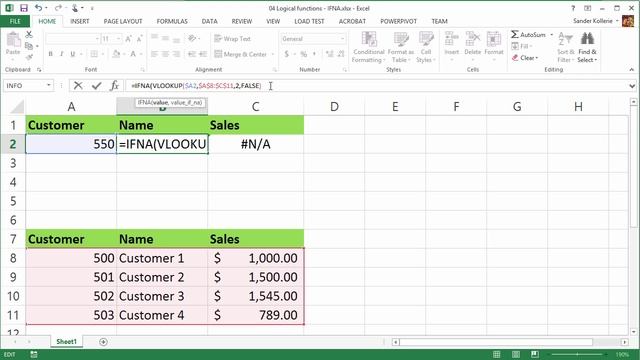This screenshot has height=360, width=640.
Task: Click Conditional Formatting button
Action: (369, 48)
